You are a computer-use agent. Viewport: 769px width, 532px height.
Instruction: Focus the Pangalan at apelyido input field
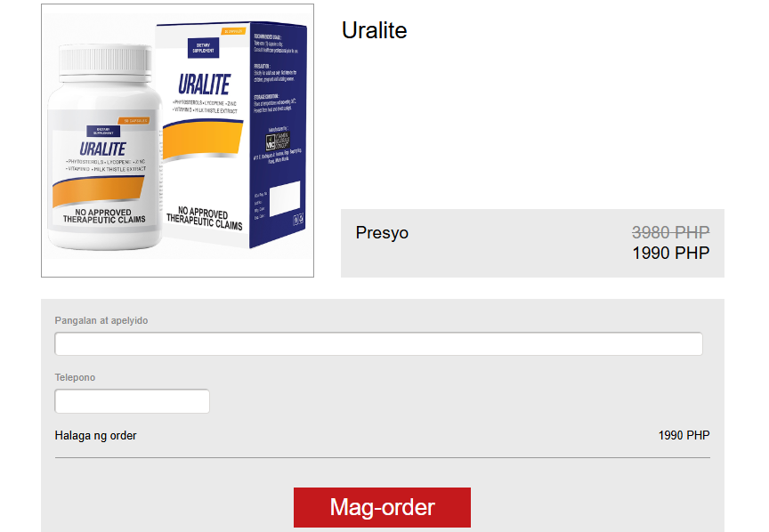coord(378,343)
